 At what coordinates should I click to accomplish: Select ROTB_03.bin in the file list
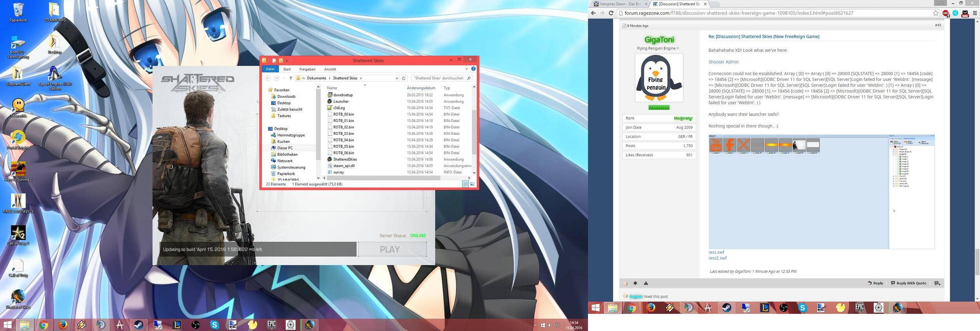pos(343,134)
